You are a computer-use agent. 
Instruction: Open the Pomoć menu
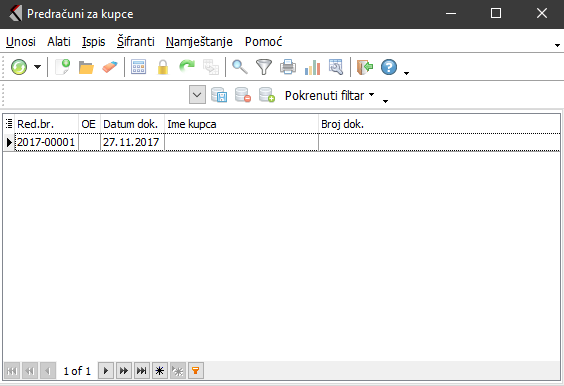tap(263, 42)
